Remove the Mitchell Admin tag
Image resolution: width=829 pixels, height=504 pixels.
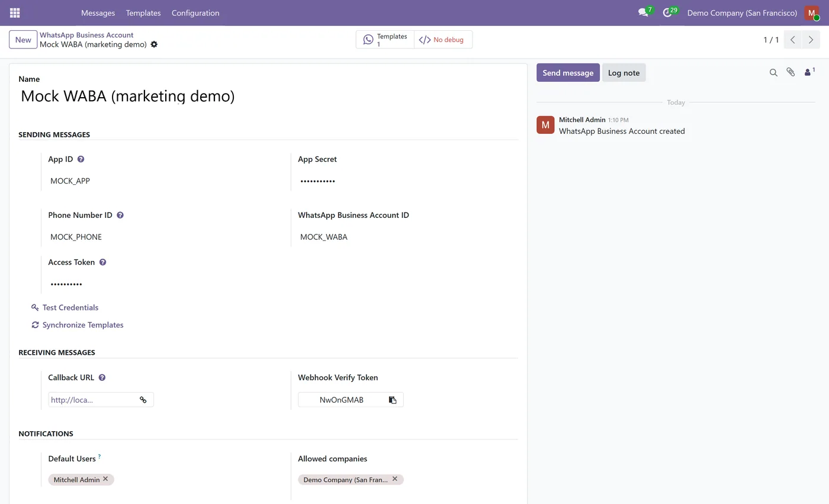coord(105,479)
